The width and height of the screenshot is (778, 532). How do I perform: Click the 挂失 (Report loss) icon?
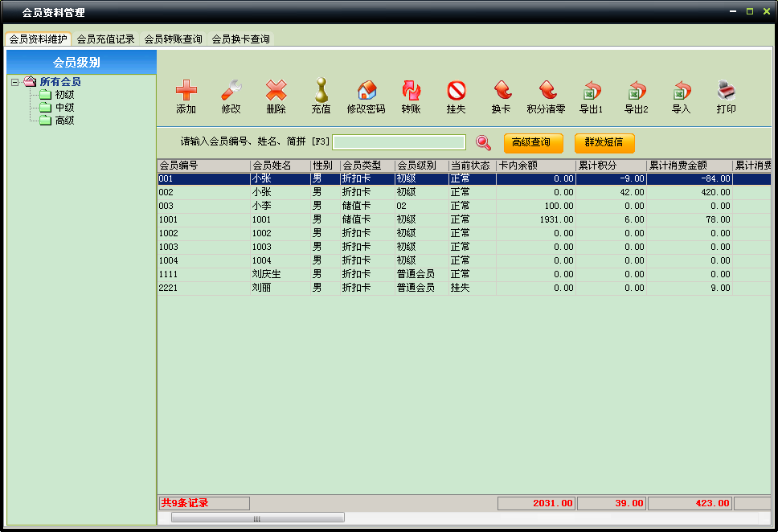coord(456,92)
